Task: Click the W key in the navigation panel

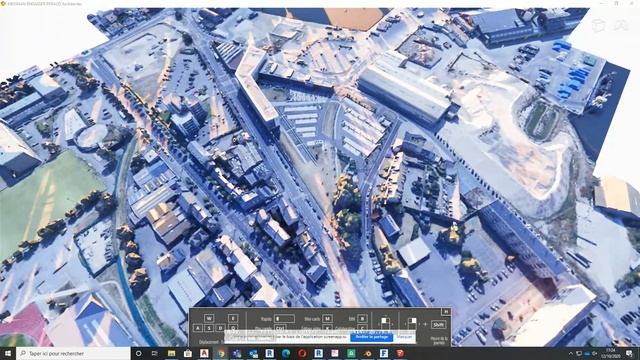Action: pyautogui.click(x=209, y=318)
